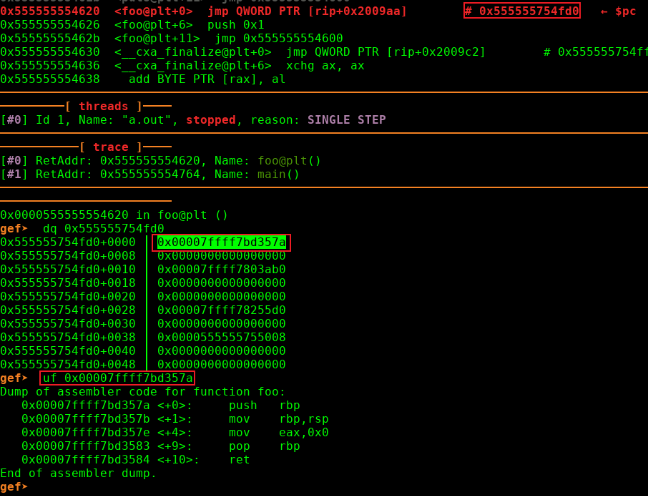The height and width of the screenshot is (496, 648).
Task: Click address 0x555555554636
Action: pyautogui.click(x=50, y=66)
